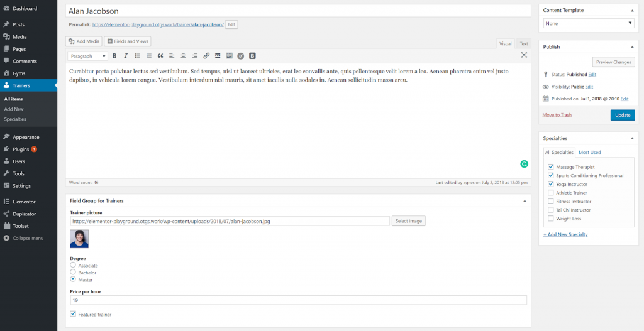Check the Athletic Trainer specialty

pyautogui.click(x=551, y=193)
